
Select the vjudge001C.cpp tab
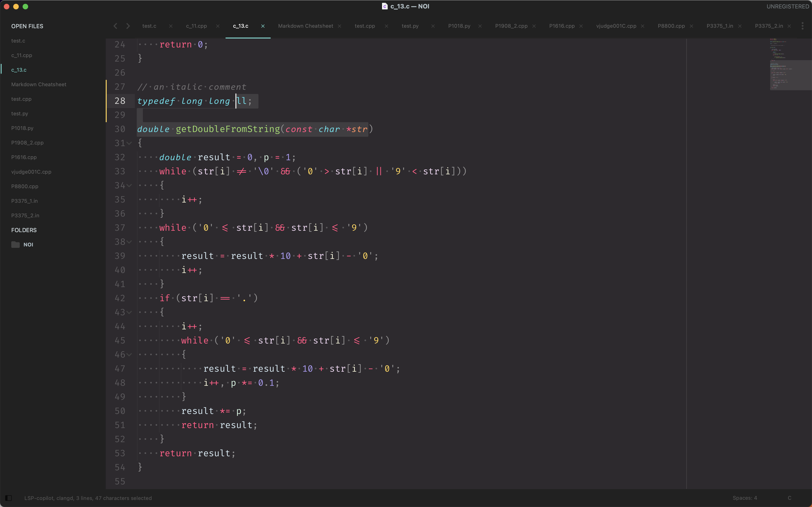point(616,26)
